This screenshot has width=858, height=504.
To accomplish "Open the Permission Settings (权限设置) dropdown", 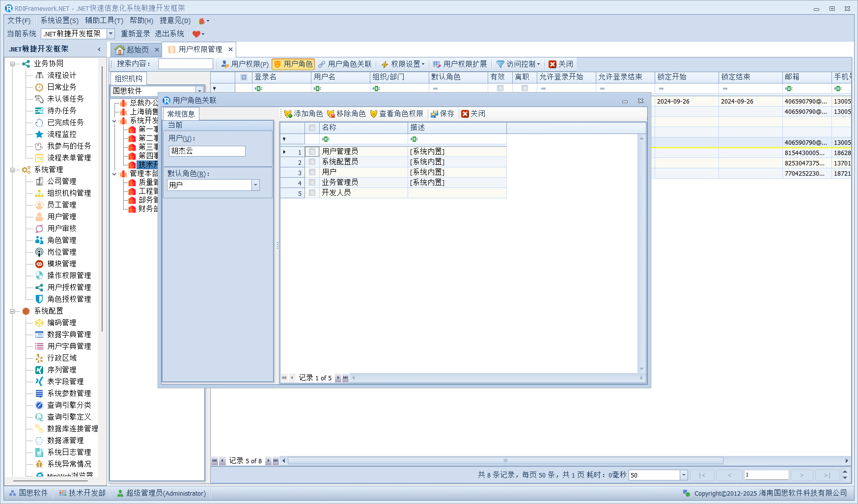I will pyautogui.click(x=403, y=64).
